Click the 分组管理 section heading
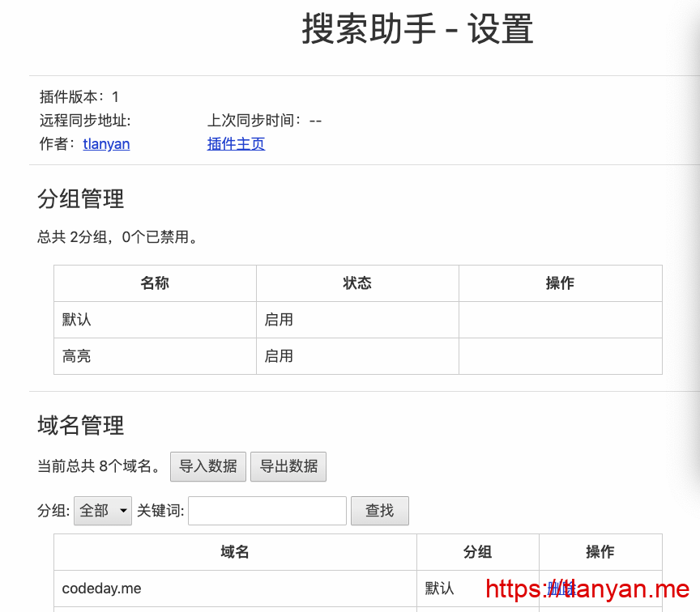Image resolution: width=700 pixels, height=612 pixels. (81, 198)
